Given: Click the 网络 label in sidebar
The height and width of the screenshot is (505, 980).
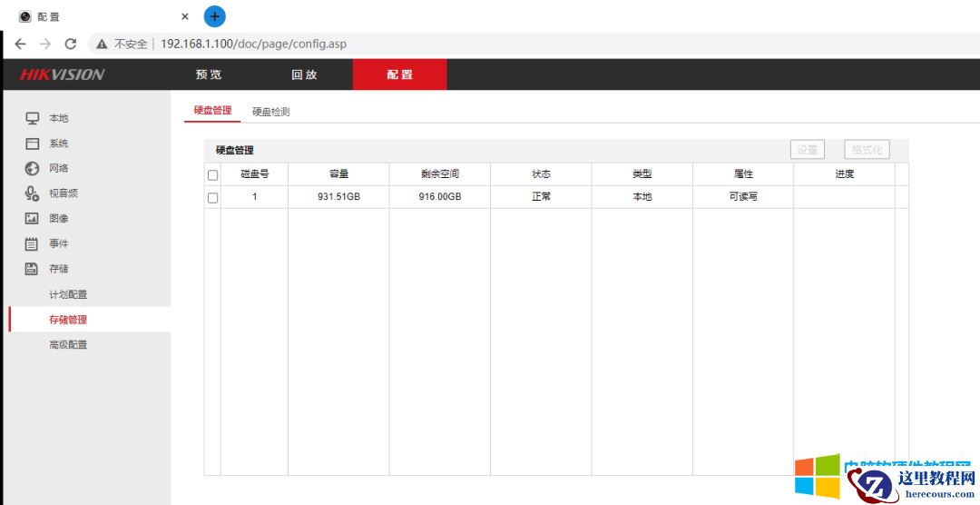Looking at the screenshot, I should tap(59, 168).
